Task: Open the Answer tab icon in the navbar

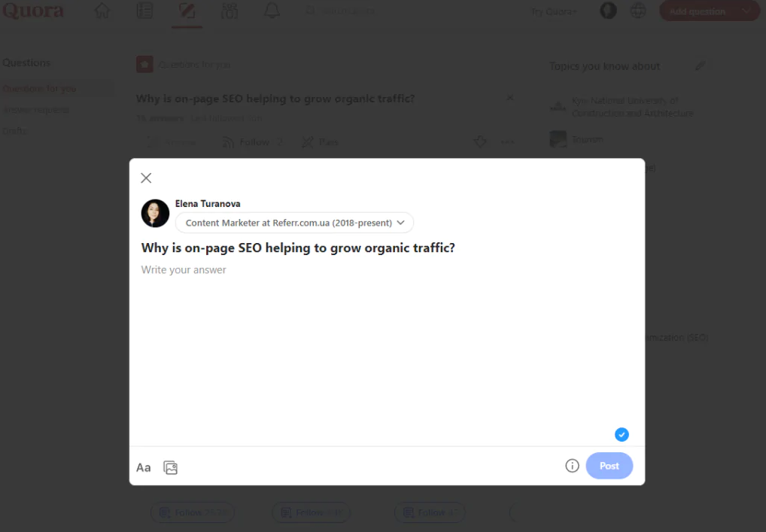Action: tap(187, 11)
